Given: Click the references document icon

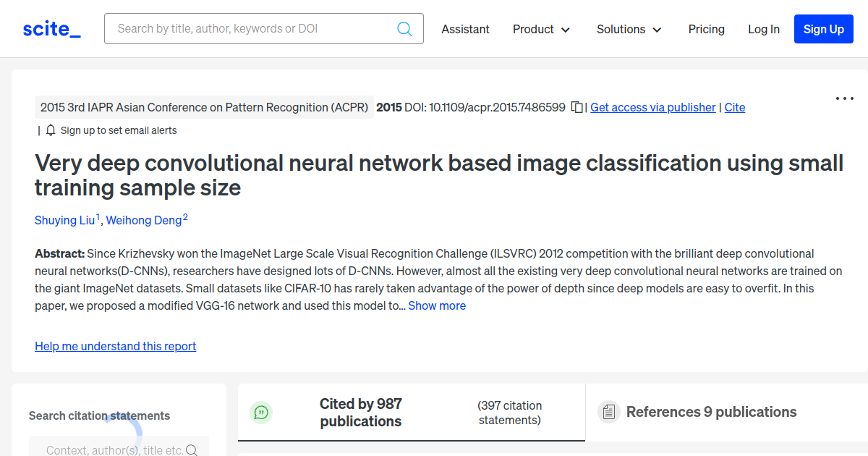Looking at the screenshot, I should [x=609, y=413].
